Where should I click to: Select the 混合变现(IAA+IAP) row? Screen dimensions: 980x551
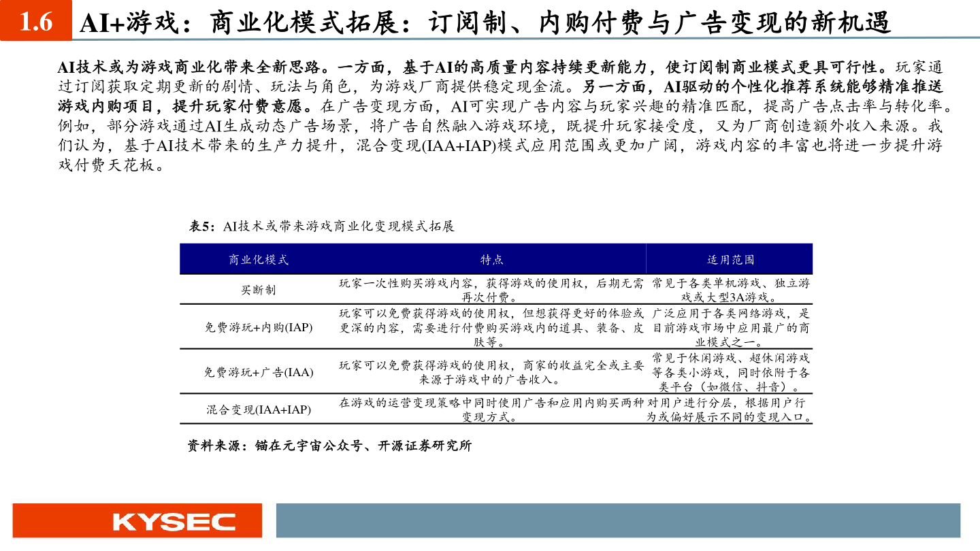495,409
